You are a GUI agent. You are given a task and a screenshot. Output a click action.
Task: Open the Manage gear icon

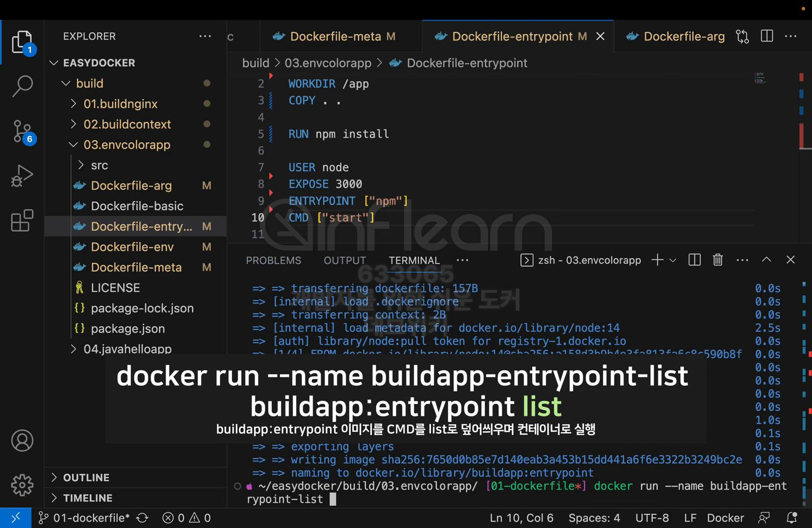point(22,485)
